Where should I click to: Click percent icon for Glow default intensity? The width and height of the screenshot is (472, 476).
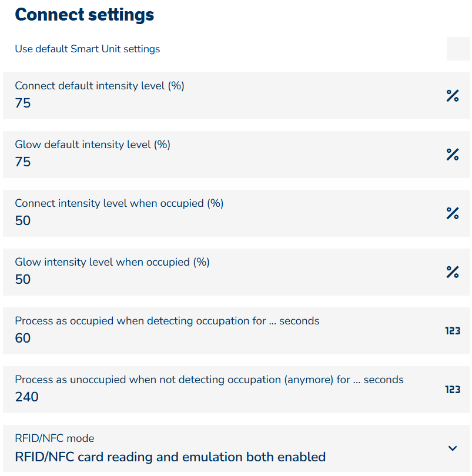point(452,155)
